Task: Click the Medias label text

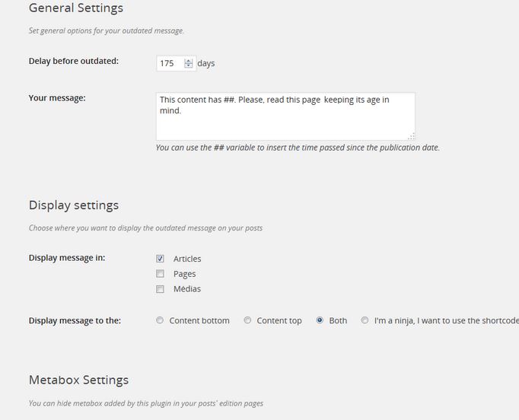Action: (x=187, y=289)
